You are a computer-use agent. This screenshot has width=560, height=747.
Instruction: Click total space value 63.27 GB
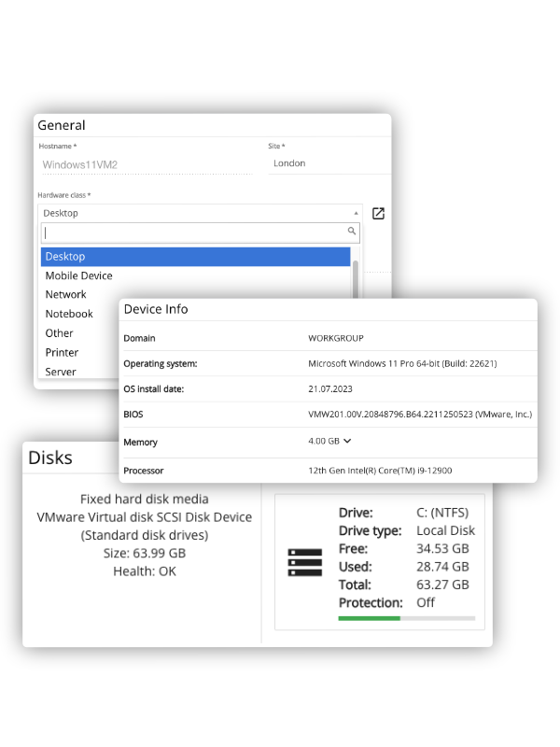pos(442,585)
